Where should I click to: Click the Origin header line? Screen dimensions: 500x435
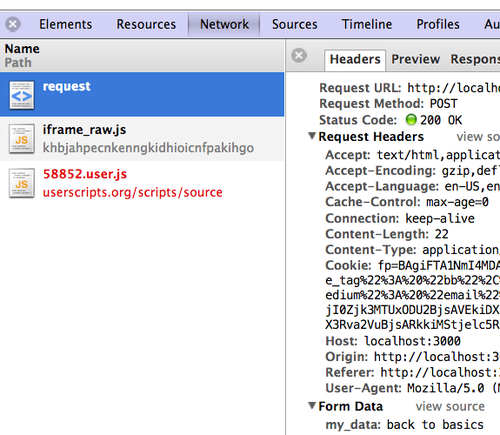point(413,357)
